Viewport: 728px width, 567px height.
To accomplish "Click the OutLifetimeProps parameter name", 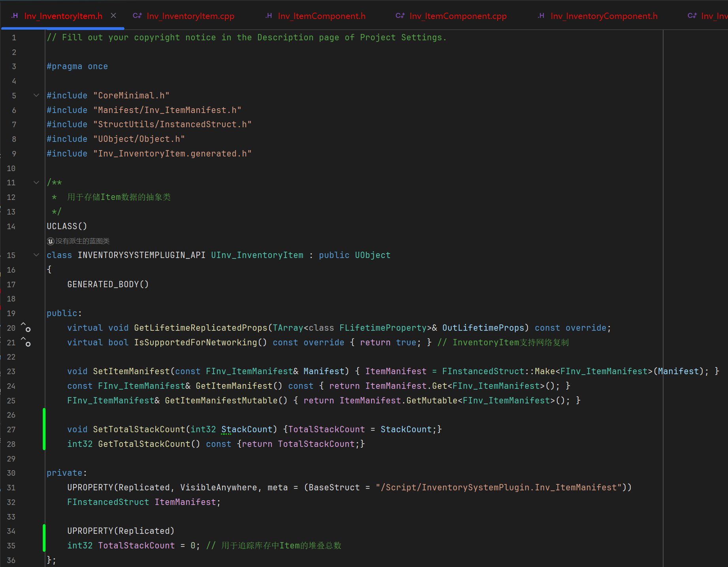I will [x=483, y=328].
